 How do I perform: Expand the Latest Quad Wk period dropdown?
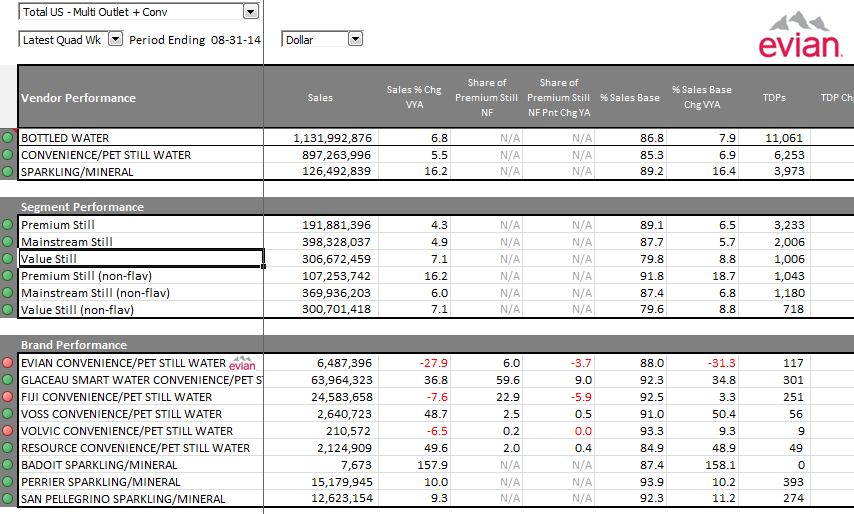[x=114, y=39]
